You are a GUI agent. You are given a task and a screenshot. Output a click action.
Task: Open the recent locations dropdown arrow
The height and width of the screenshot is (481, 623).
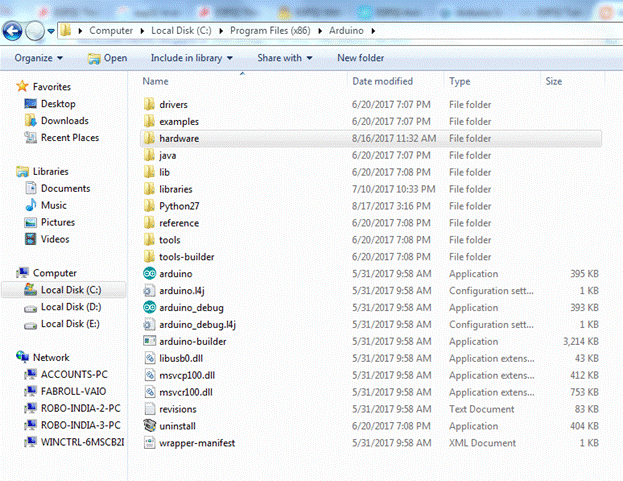pyautogui.click(x=51, y=31)
